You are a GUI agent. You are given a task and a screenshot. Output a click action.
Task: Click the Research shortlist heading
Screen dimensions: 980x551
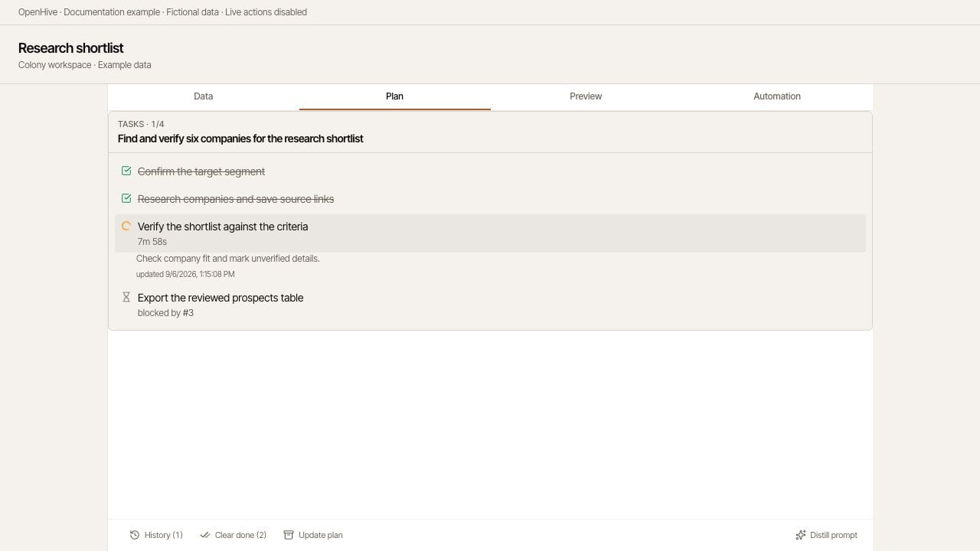tap(71, 48)
